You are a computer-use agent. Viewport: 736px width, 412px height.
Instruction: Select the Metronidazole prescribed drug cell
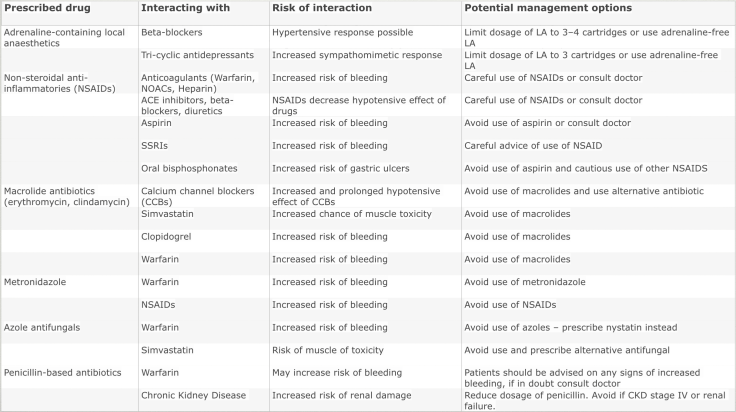(x=39, y=282)
